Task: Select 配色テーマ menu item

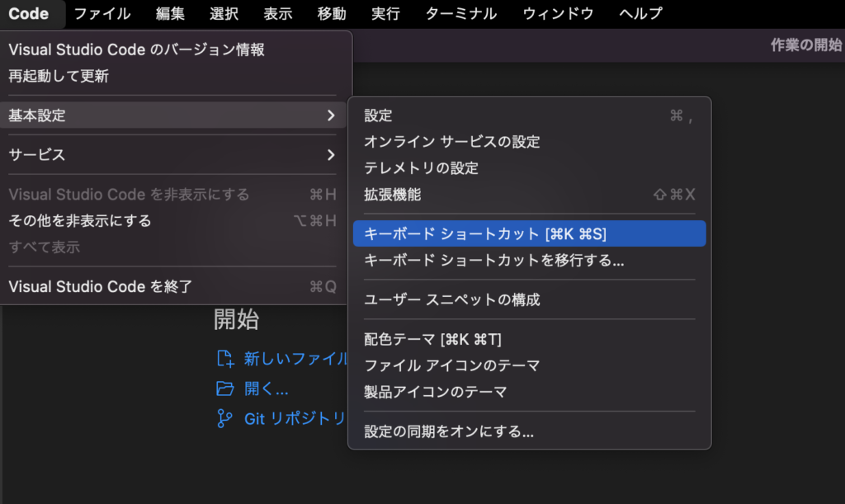Action: click(432, 339)
